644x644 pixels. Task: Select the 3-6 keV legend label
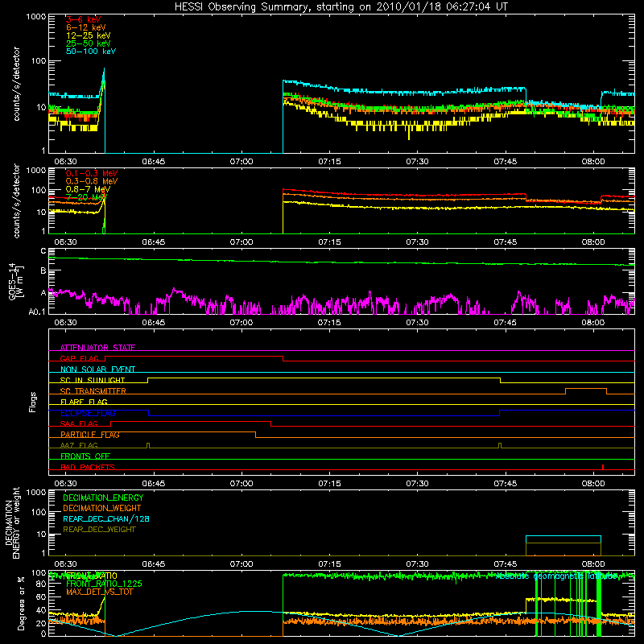[84, 19]
